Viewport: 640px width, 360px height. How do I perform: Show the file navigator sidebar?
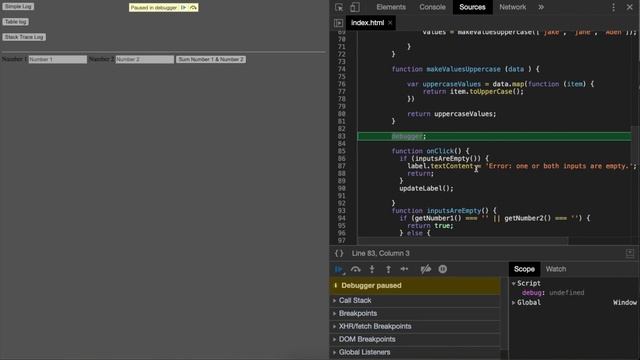[x=338, y=23]
